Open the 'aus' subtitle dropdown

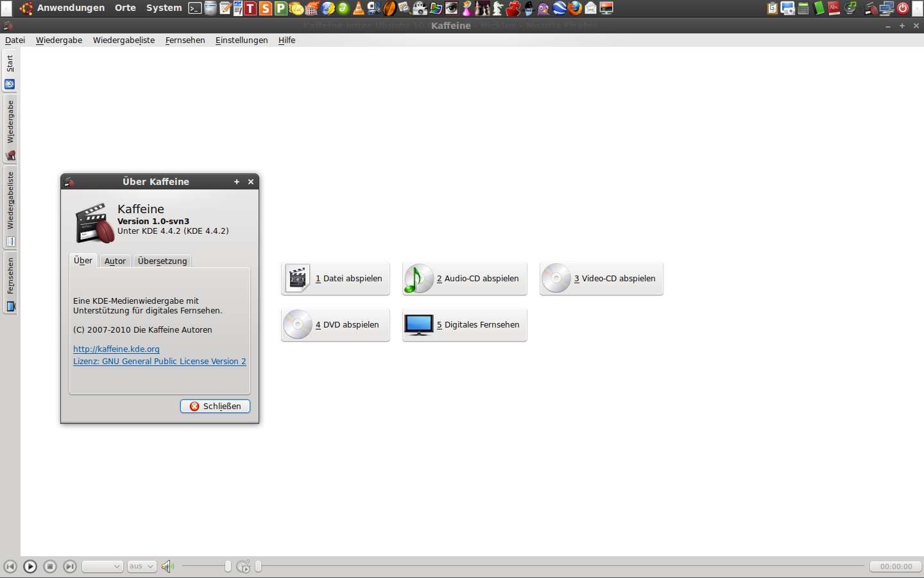click(x=142, y=566)
